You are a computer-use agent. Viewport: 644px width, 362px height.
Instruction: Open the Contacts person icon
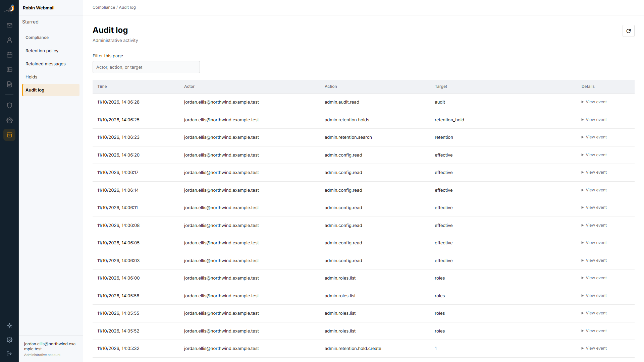9,40
